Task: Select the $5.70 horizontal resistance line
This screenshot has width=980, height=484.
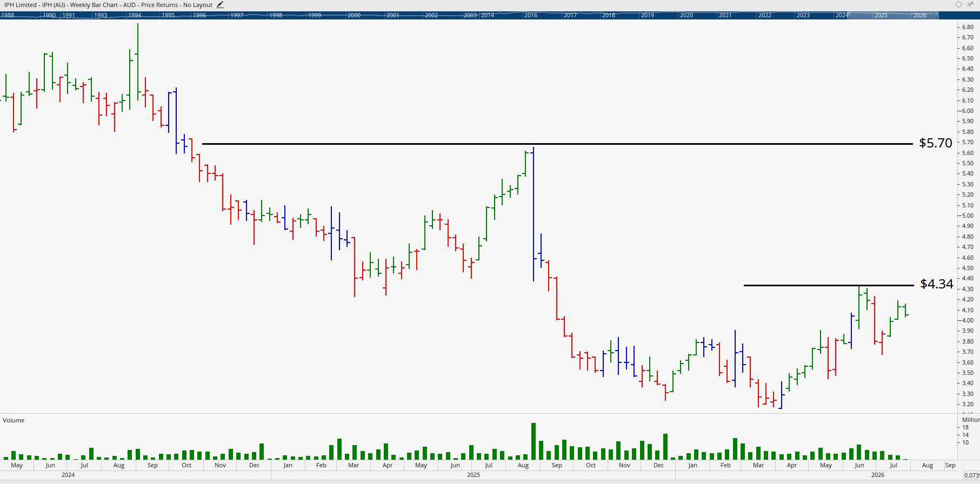Action: pos(557,144)
